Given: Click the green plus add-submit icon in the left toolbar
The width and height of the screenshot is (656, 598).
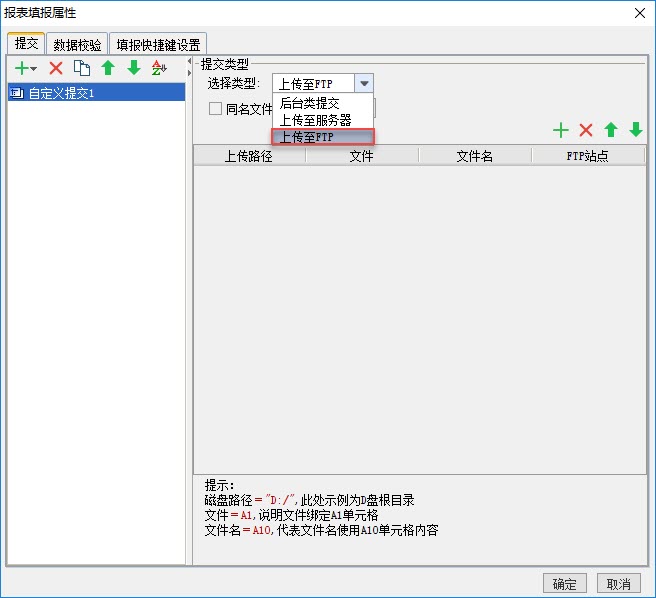Looking at the screenshot, I should [x=22, y=68].
